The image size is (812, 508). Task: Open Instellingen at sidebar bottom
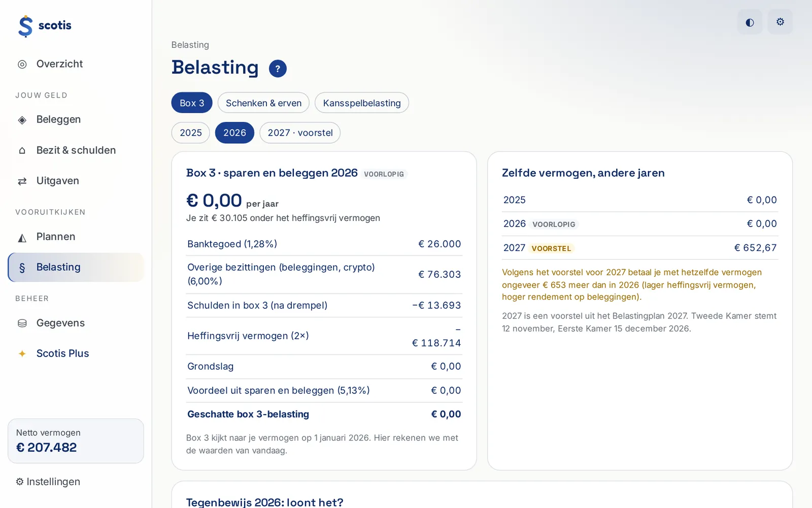[x=48, y=482]
